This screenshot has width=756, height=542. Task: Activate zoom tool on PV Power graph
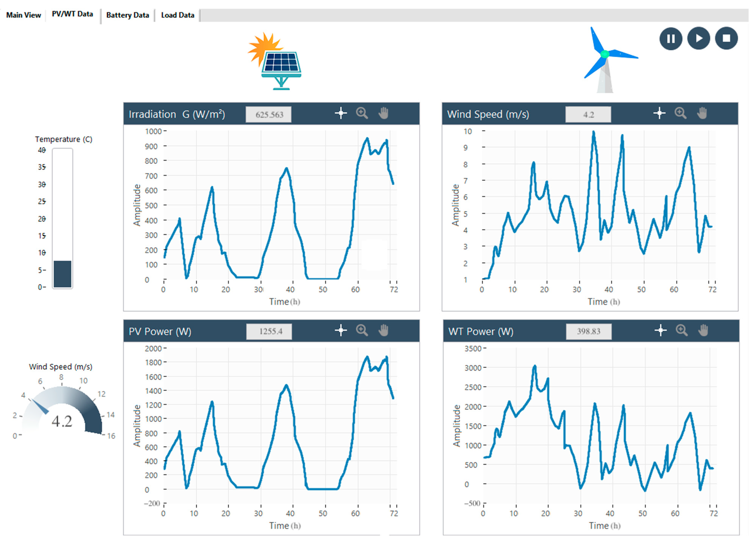tap(362, 330)
